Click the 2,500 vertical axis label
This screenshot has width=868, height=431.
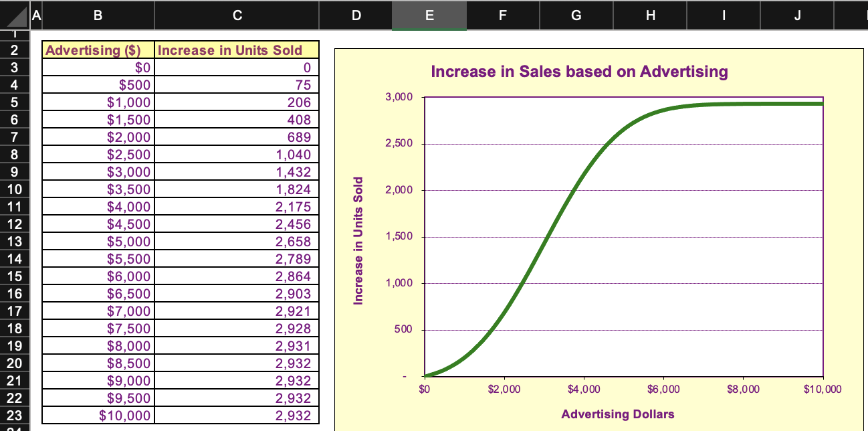399,144
